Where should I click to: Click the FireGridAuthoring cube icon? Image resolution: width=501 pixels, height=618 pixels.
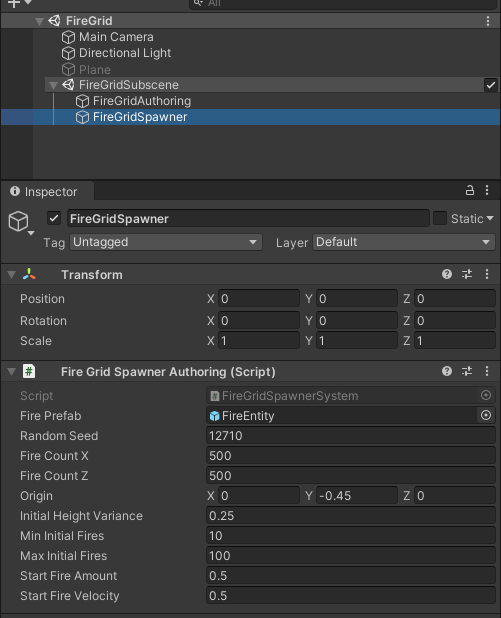pyautogui.click(x=82, y=101)
